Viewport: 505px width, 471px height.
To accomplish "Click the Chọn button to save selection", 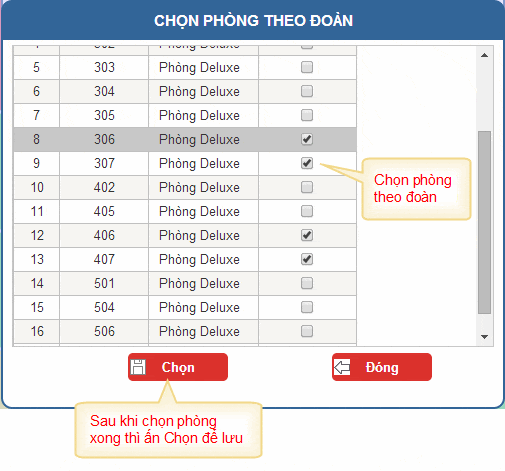I will (x=178, y=367).
